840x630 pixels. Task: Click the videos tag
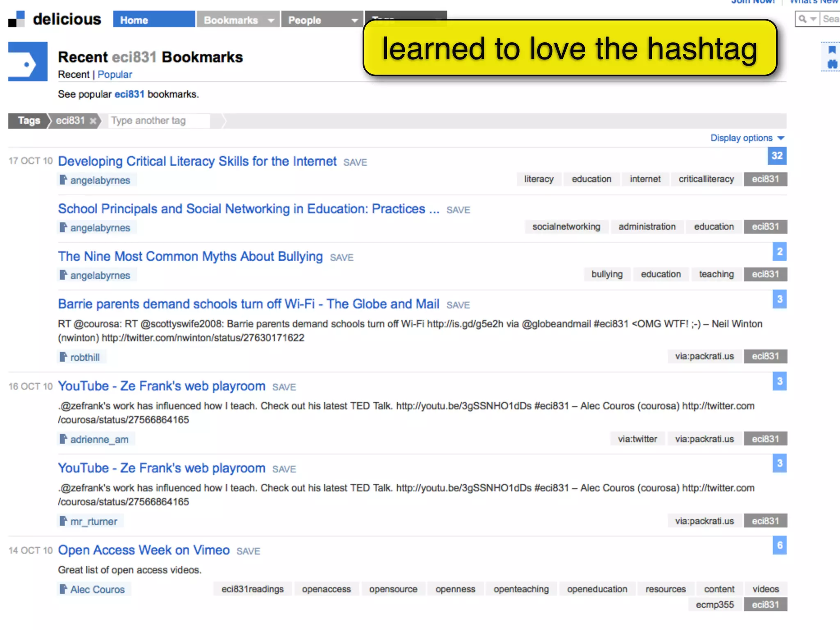[765, 589]
